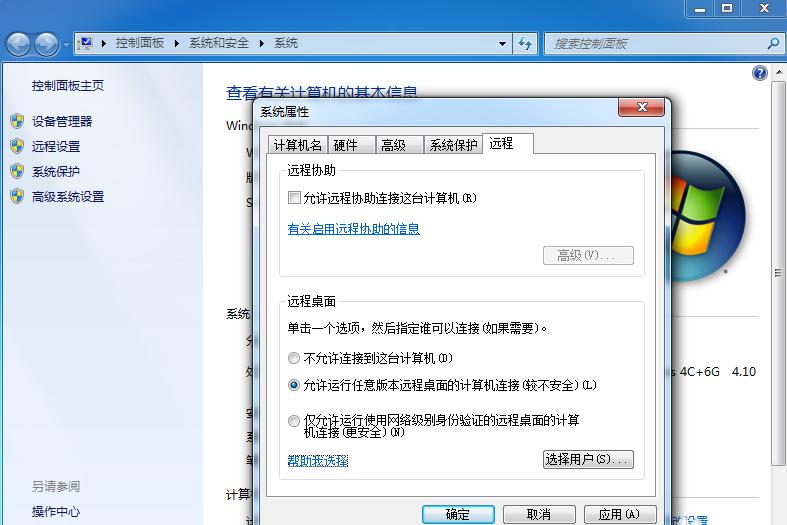
Task: Expand the arrow after 控制面板 breadcrumb
Action: pos(177,44)
